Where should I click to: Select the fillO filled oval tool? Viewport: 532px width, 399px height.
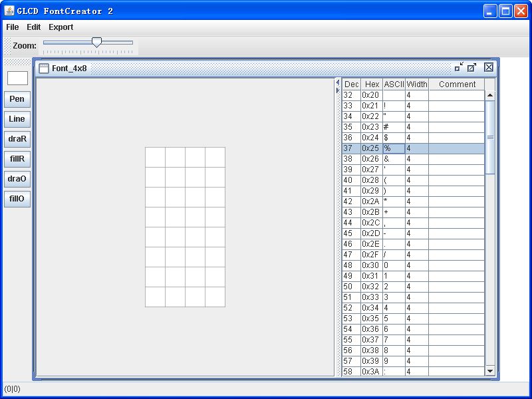(17, 199)
